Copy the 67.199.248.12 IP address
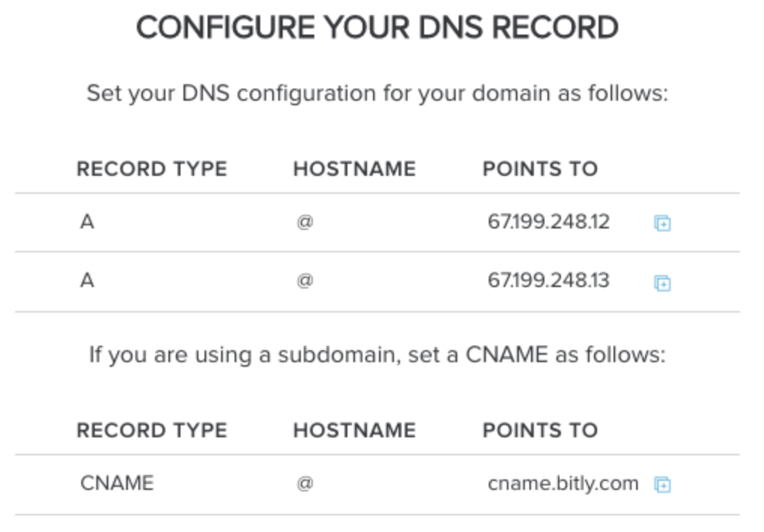This screenshot has width=764, height=532. pyautogui.click(x=662, y=223)
